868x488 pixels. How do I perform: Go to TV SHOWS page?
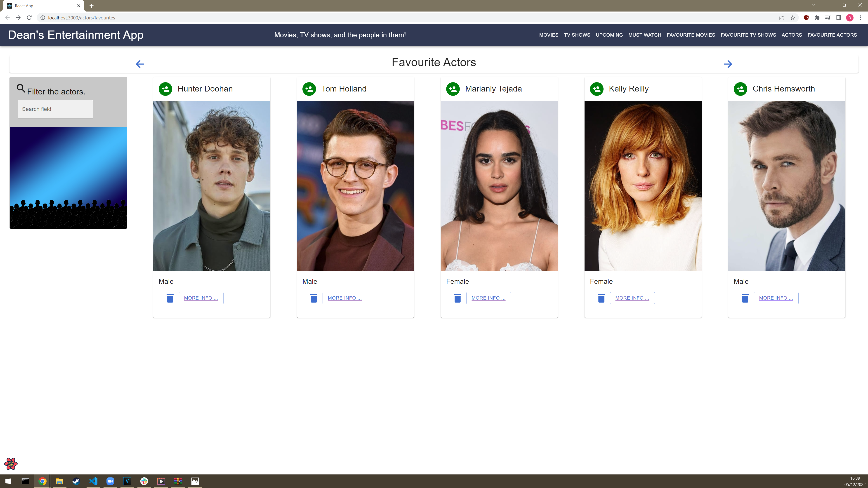(x=577, y=35)
